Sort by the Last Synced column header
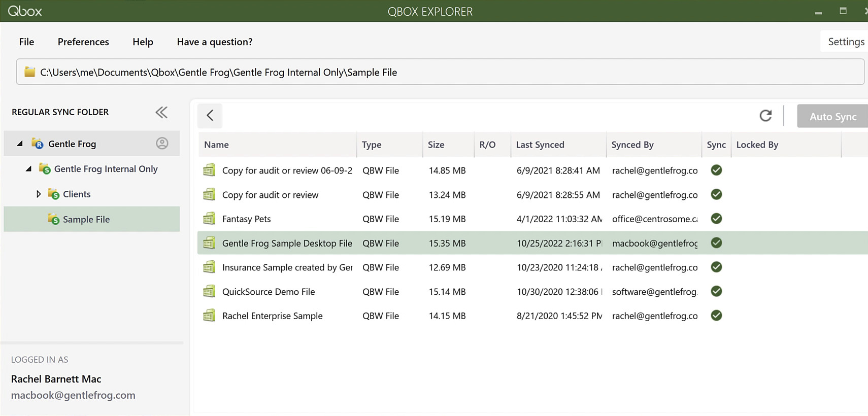868x416 pixels. [x=558, y=145]
